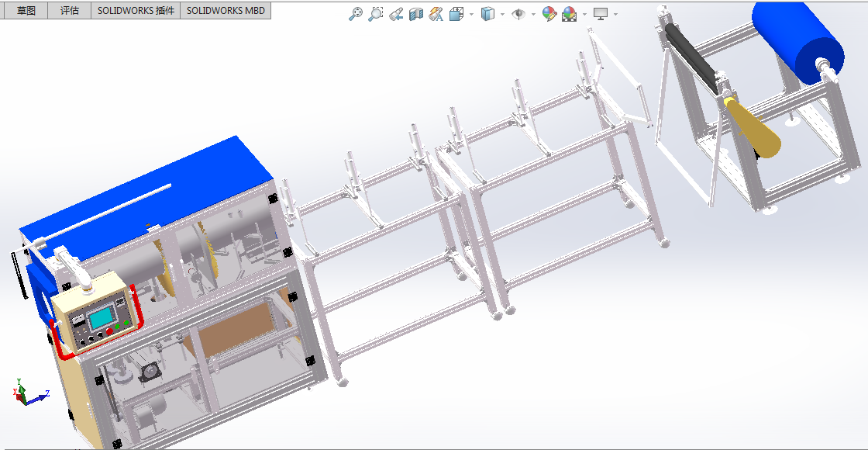
Task: Expand the Hide/Show Items dropdown
Action: tap(532, 13)
